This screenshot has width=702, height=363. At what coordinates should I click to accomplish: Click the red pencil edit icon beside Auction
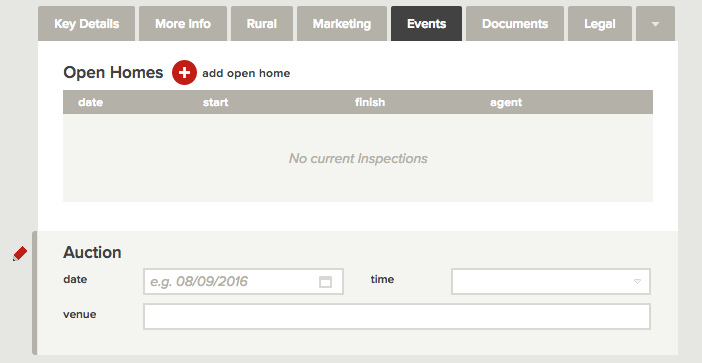click(20, 253)
